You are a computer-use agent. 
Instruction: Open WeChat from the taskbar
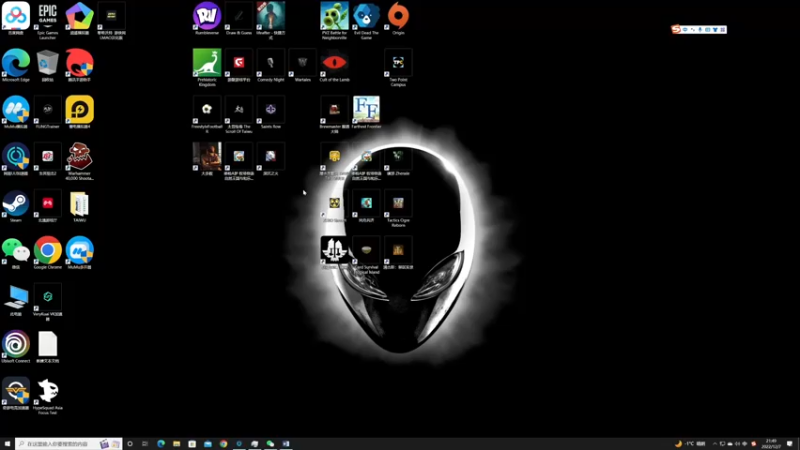(270, 444)
